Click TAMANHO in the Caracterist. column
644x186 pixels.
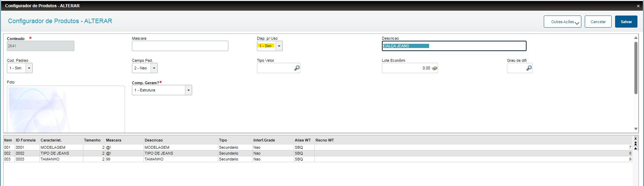61,159
